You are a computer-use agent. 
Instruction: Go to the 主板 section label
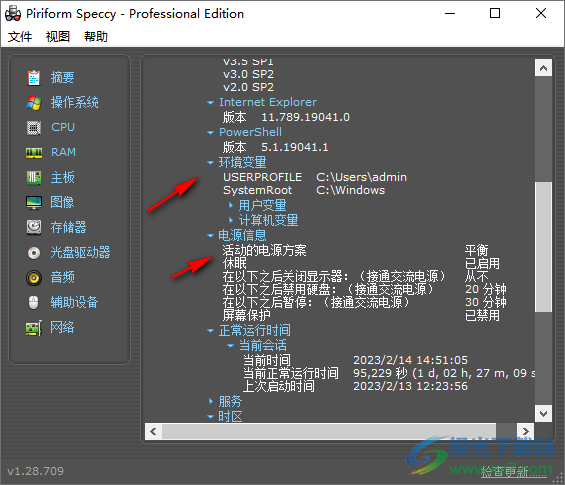click(63, 178)
